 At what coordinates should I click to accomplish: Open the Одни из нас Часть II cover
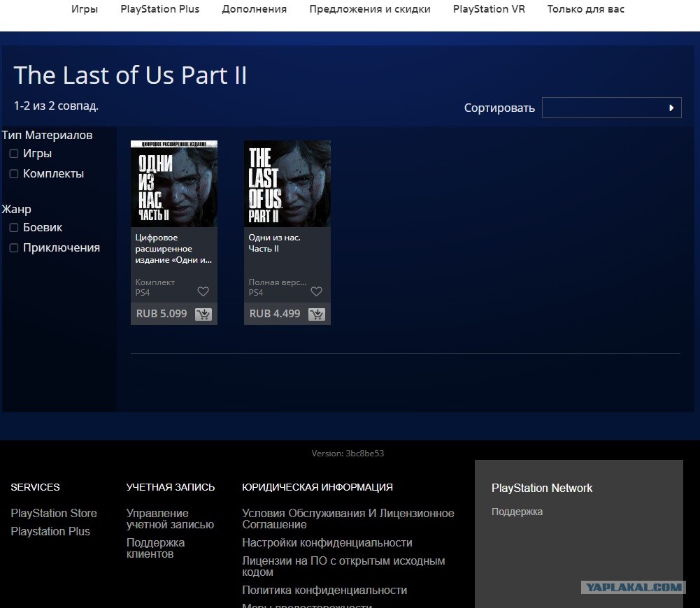pyautogui.click(x=174, y=184)
